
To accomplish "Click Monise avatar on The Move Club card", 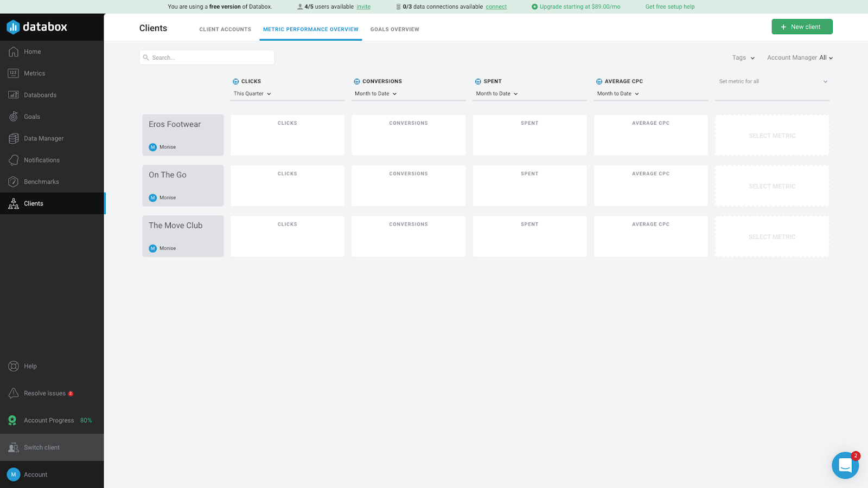I will click(153, 248).
